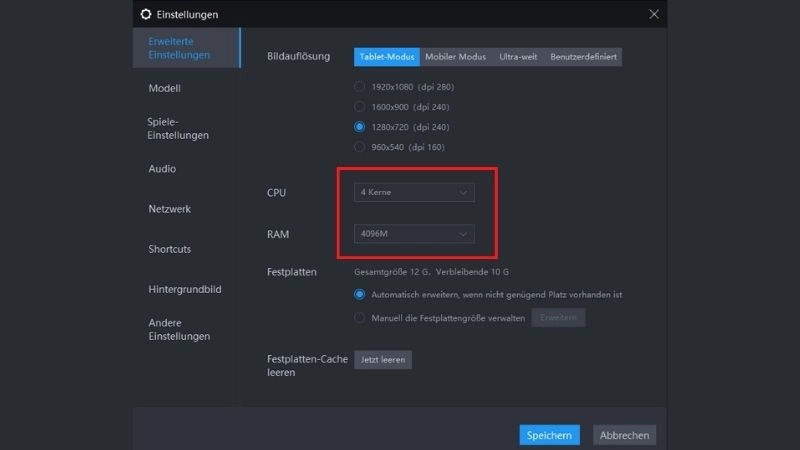800x450 pixels.
Task: Close the Einstellungen window
Action: [654, 14]
